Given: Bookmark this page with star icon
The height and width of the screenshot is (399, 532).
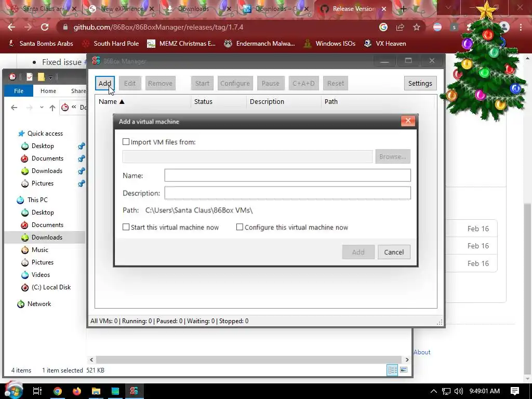Looking at the screenshot, I should coord(417,27).
